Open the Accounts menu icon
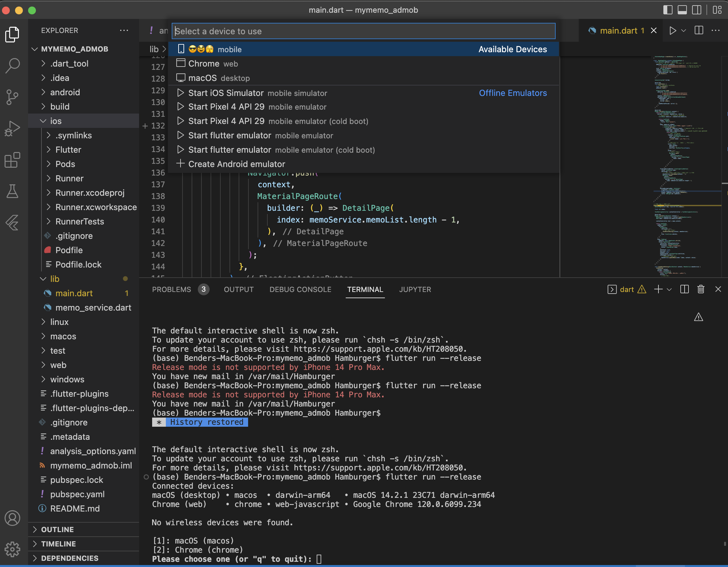 pyautogui.click(x=12, y=518)
